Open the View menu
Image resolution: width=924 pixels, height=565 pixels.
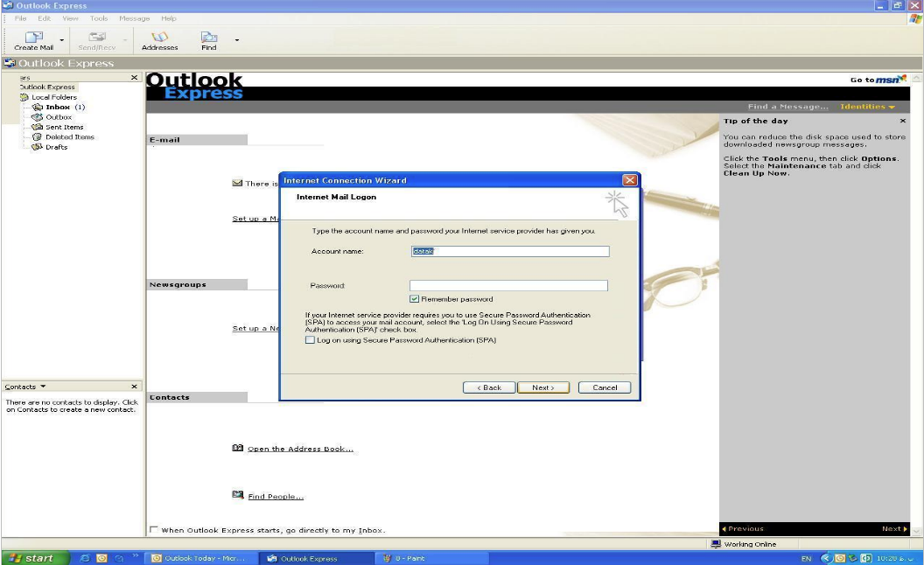pos(70,18)
